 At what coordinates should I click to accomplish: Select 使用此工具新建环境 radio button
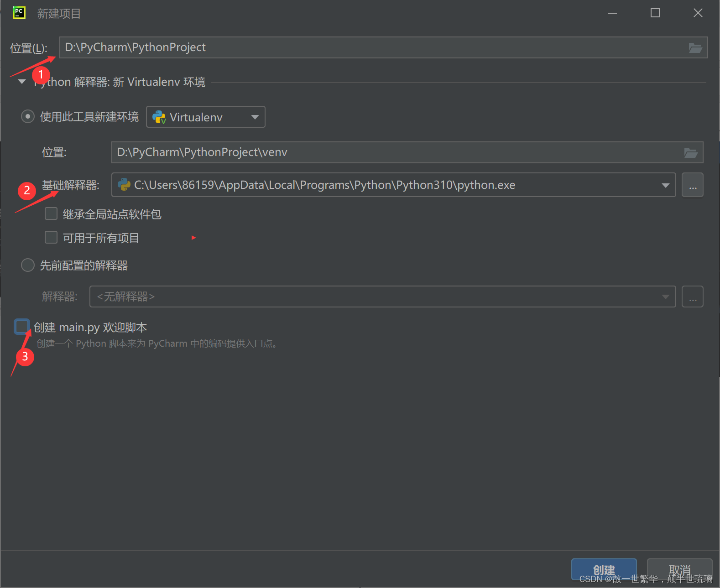28,117
